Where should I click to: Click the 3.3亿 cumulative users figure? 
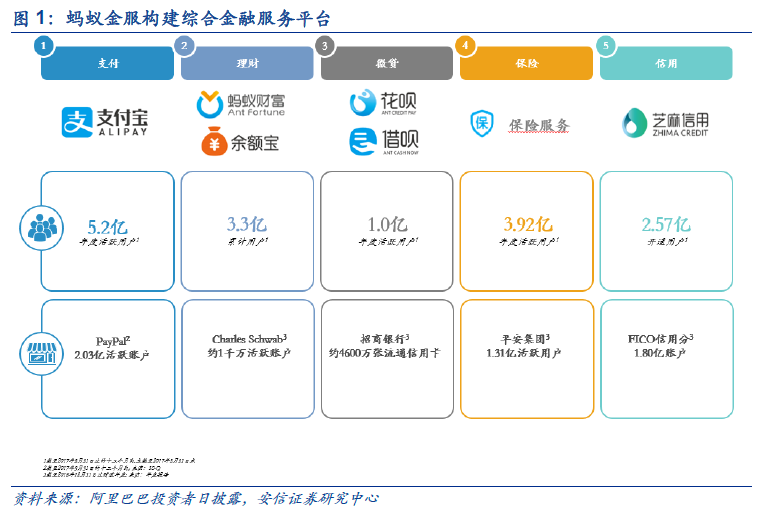pyautogui.click(x=247, y=224)
